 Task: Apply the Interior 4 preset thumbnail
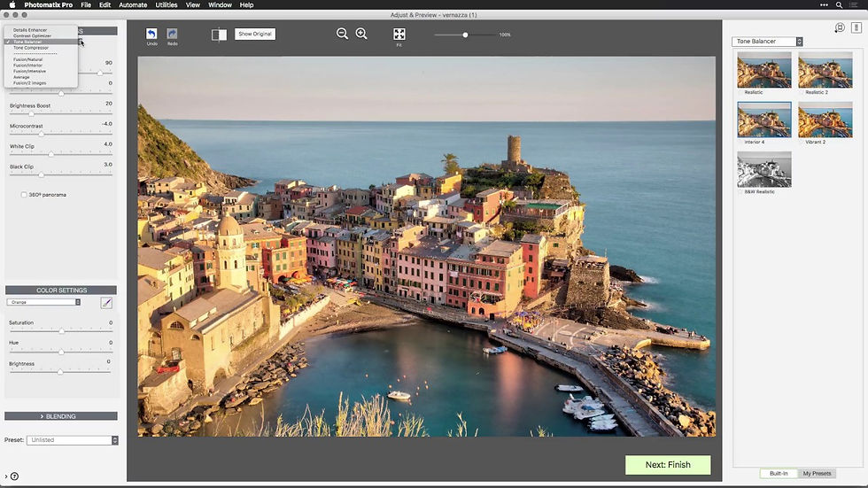click(x=763, y=120)
